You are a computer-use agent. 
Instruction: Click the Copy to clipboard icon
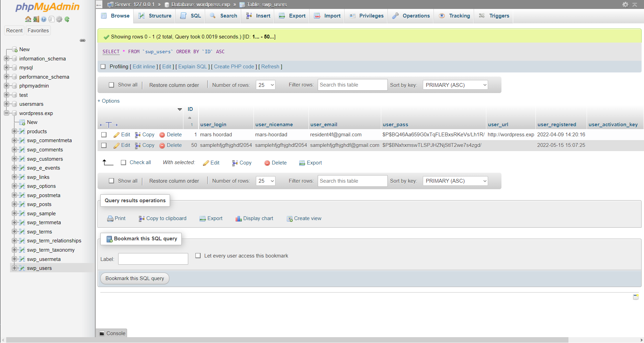pos(142,219)
